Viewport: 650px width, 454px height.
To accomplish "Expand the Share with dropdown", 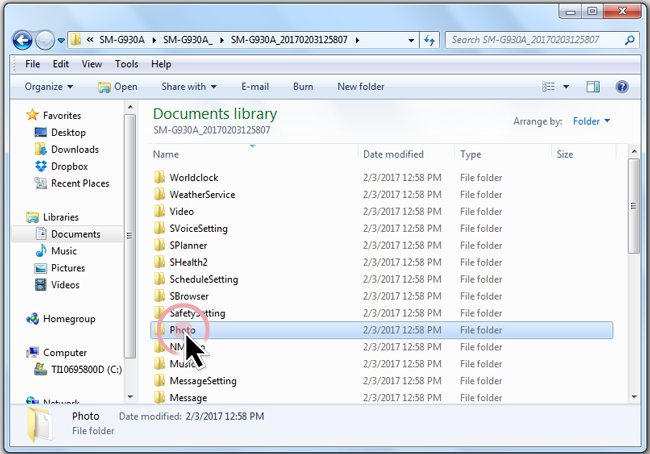I will (189, 87).
